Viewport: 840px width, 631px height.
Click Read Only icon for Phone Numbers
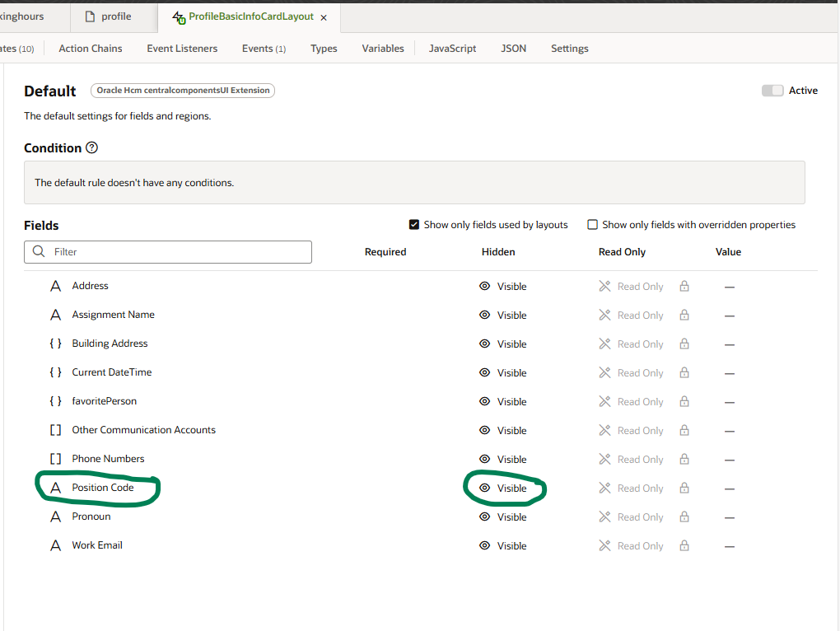point(604,459)
